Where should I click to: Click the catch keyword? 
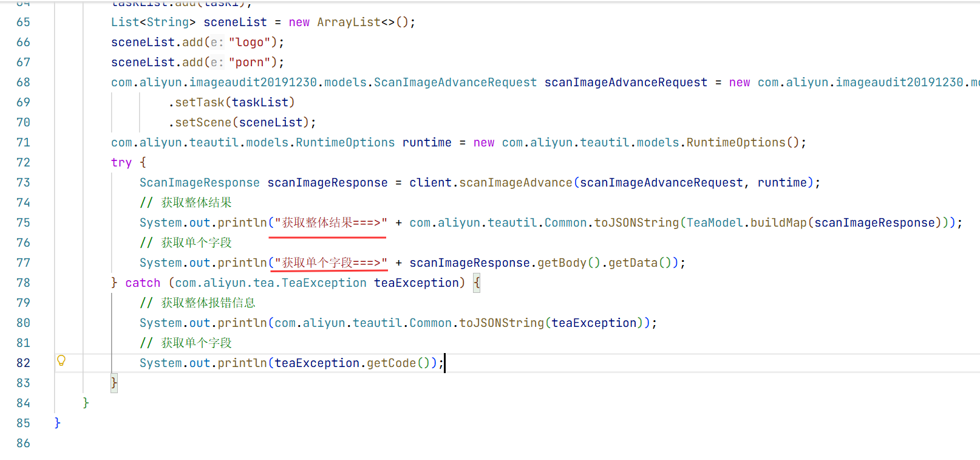(x=143, y=283)
